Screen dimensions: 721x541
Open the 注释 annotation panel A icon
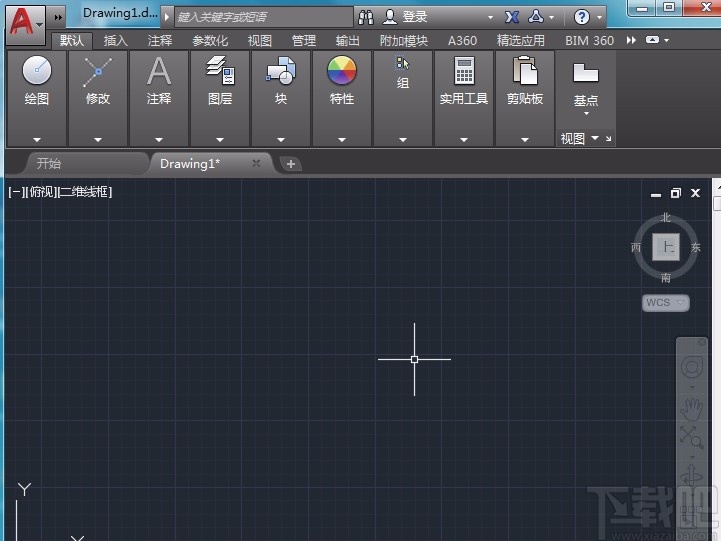click(x=159, y=71)
